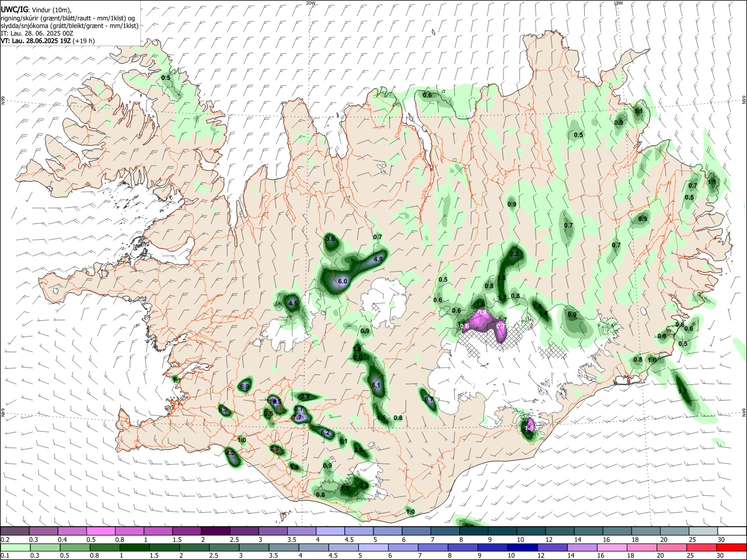Click the 7.7 precipitation value label
The height and width of the screenshot is (560, 747).
tap(298, 418)
